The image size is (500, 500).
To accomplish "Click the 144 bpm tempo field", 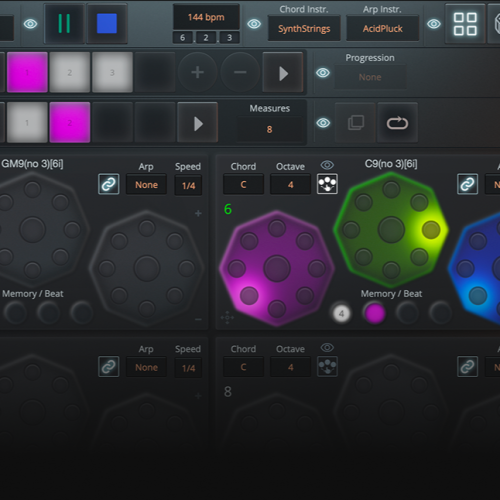I will point(206,17).
